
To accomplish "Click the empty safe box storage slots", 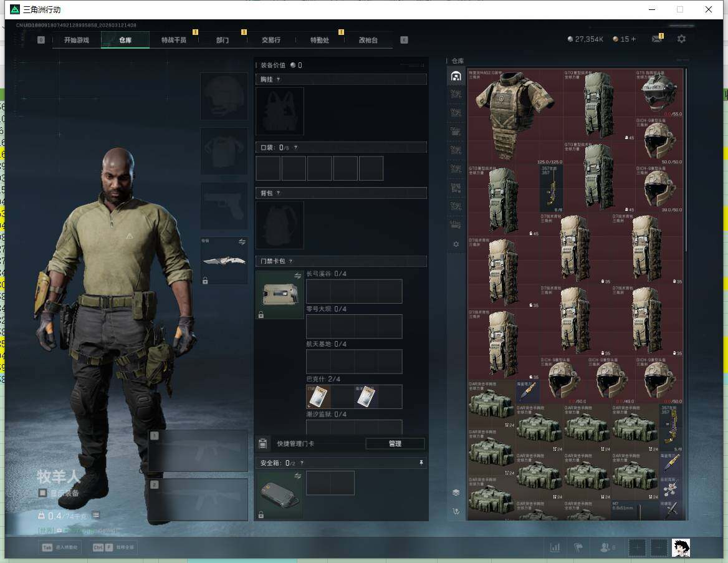I will click(x=330, y=483).
